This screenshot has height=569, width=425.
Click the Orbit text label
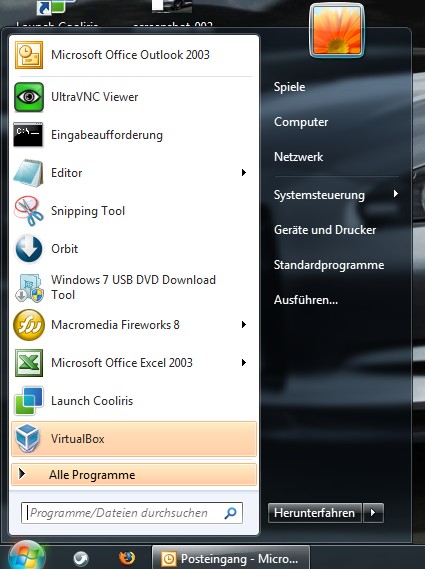[64, 249]
